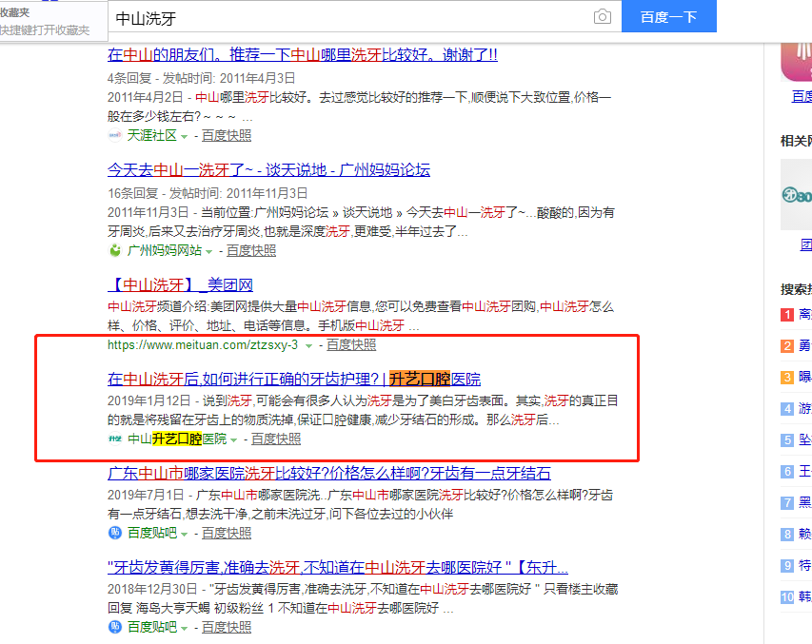Viewport: 812px width, 644px height.
Task: Click the 天涯社区 site icon
Action: point(115,136)
